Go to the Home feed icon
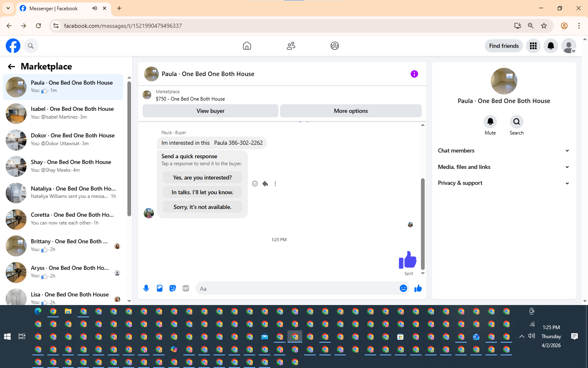 click(247, 46)
